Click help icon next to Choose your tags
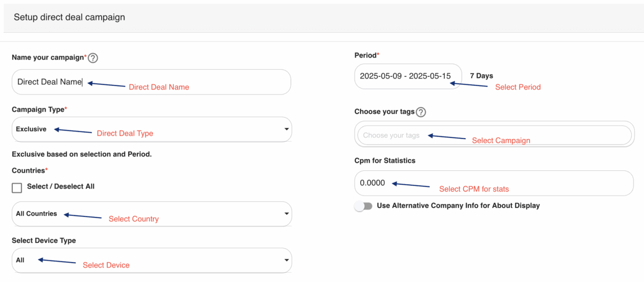The width and height of the screenshot is (644, 282). 421,112
